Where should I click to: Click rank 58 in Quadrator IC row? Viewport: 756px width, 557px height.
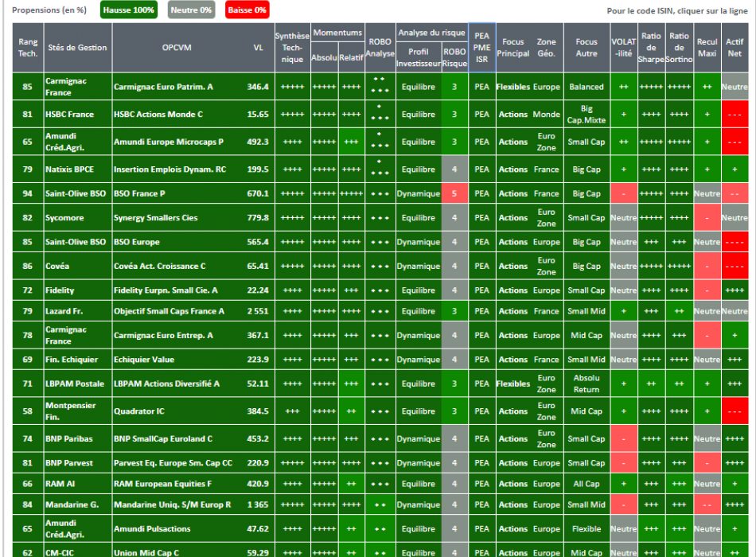28,411
